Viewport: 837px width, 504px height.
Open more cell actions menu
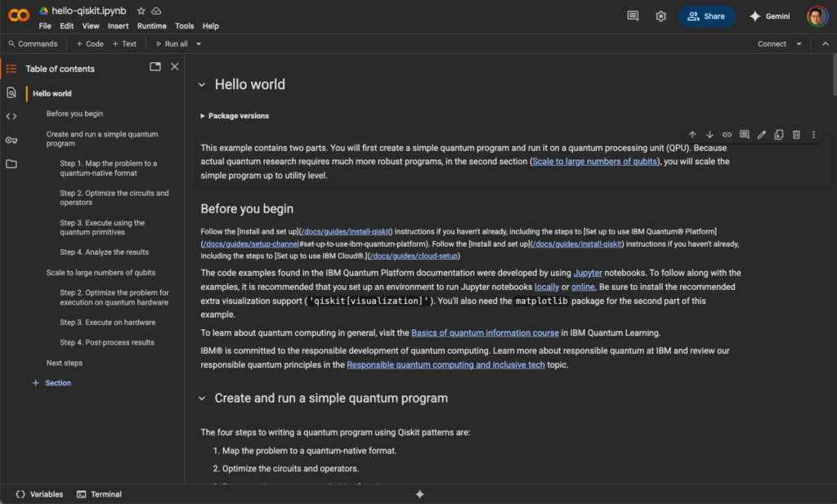click(x=813, y=135)
